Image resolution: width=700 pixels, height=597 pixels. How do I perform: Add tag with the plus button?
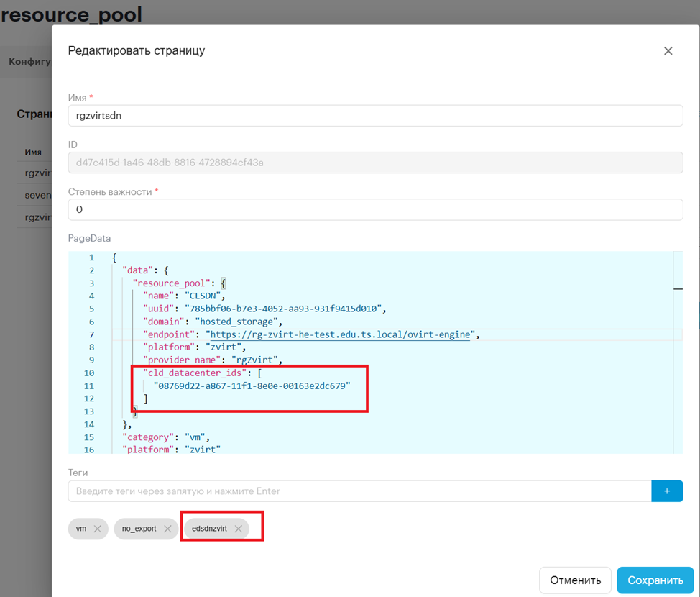(x=667, y=491)
